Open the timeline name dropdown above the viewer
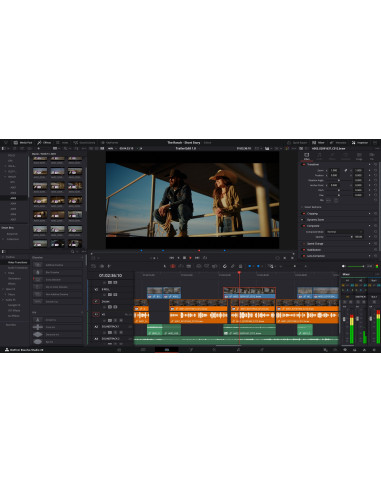 click(187, 148)
